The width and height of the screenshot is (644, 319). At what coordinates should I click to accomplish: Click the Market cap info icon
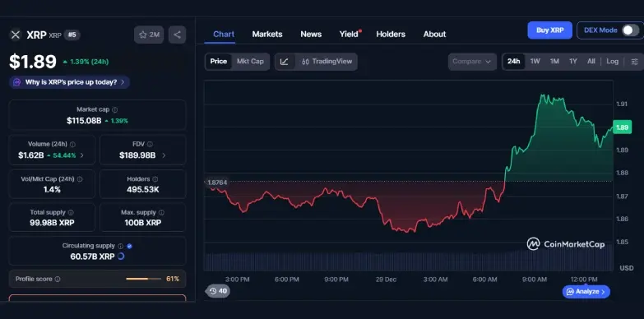pos(115,109)
